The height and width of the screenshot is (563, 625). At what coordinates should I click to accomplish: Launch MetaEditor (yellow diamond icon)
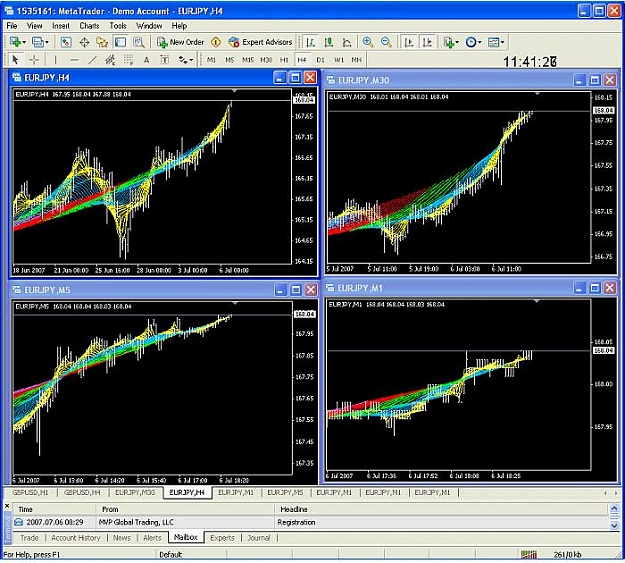click(216, 42)
